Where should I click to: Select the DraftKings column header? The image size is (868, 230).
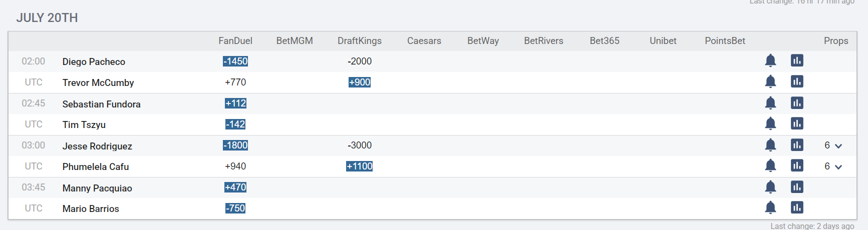point(360,41)
